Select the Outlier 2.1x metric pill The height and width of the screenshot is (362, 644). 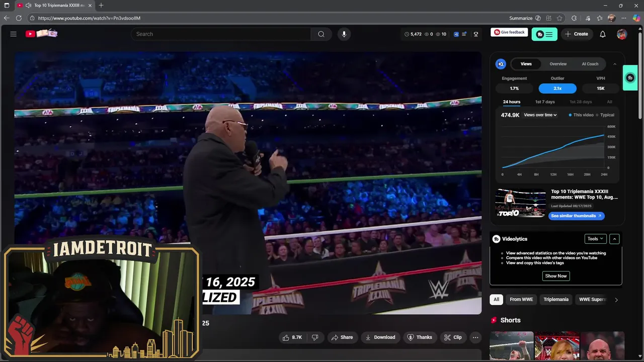(x=557, y=88)
